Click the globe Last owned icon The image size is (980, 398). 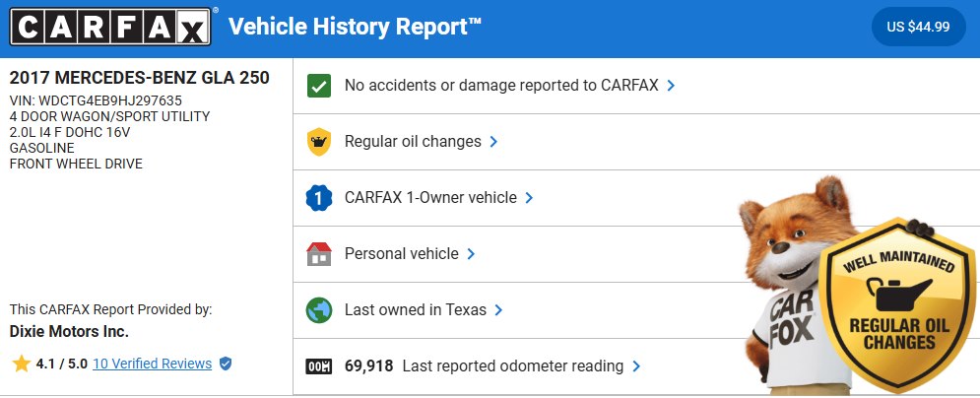pyautogui.click(x=319, y=310)
